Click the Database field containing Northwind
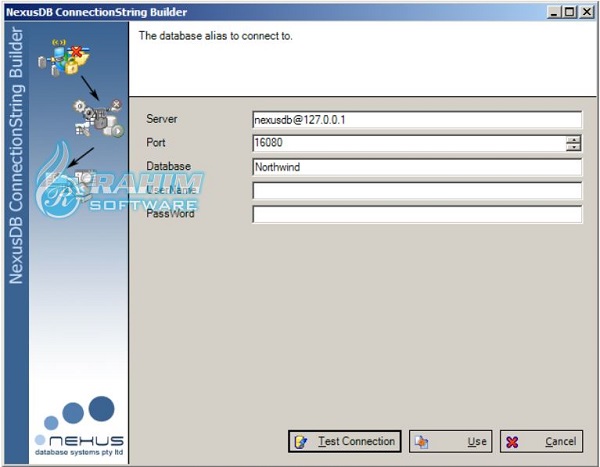 pos(417,167)
